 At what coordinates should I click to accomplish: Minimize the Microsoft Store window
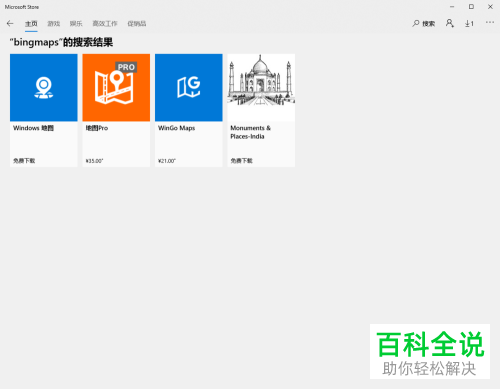[452, 7]
